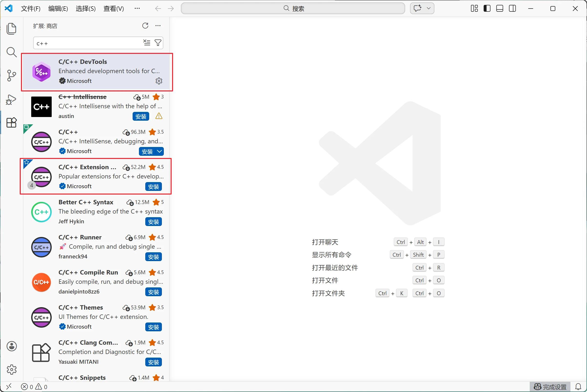
Task: Open the 文件(F) menu
Action: pos(31,9)
